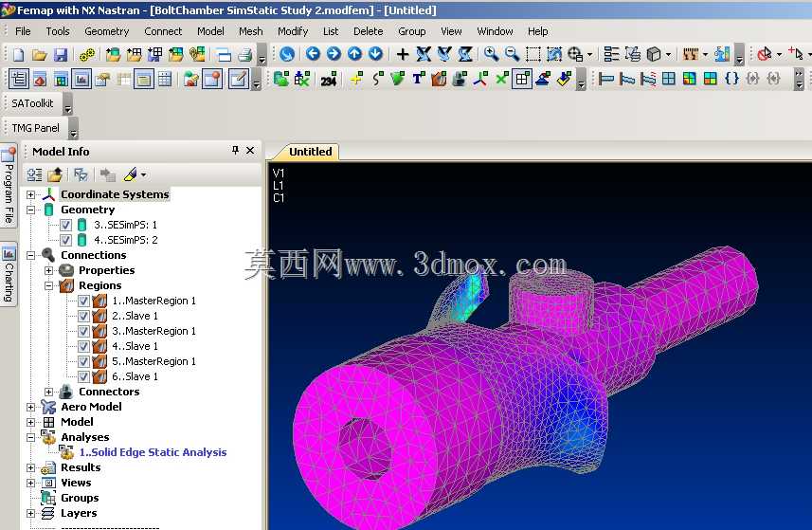
Task: Select the Coordinate Systems tree item
Action: (115, 194)
